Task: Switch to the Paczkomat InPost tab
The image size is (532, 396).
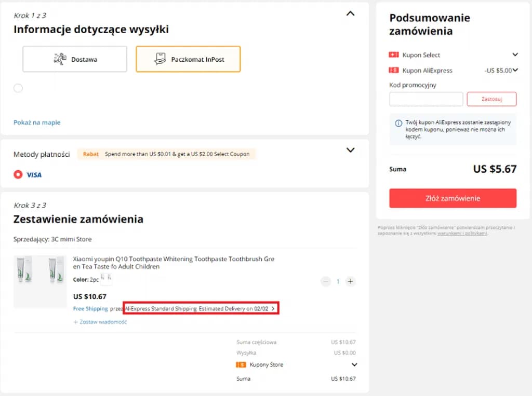Action: coord(188,59)
